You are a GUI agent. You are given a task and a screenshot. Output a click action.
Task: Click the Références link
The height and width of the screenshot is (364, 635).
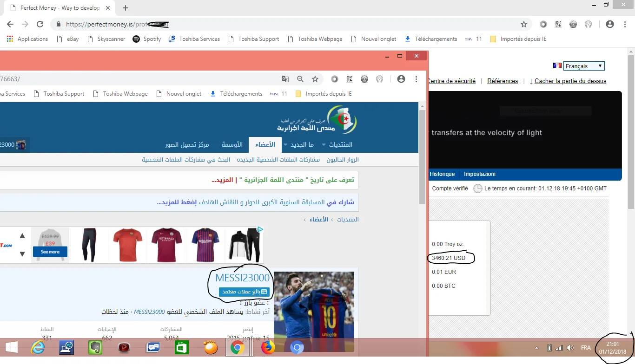click(503, 81)
